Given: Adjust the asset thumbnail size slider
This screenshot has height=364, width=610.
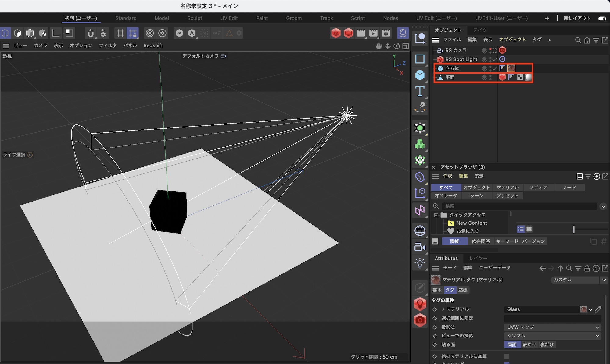Looking at the screenshot, I should point(574,229).
